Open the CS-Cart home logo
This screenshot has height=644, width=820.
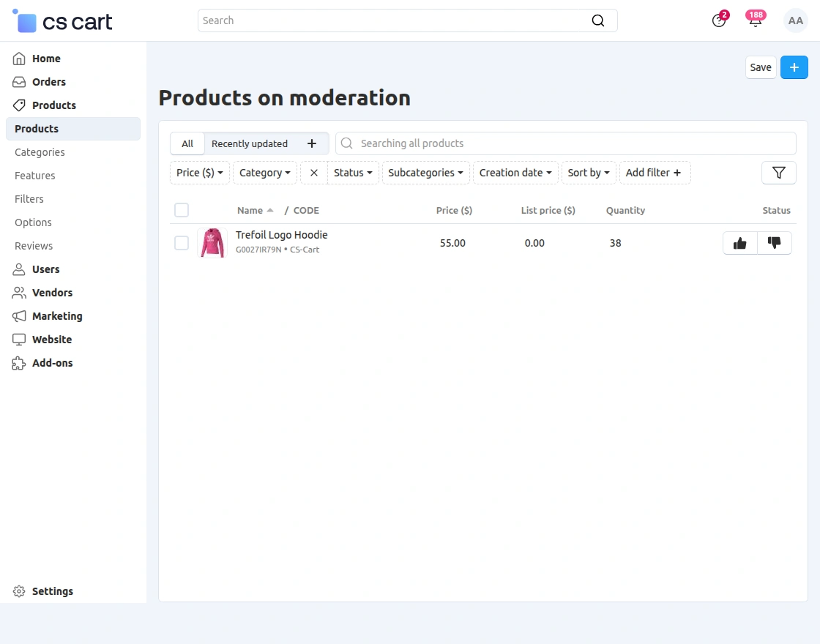61,20
